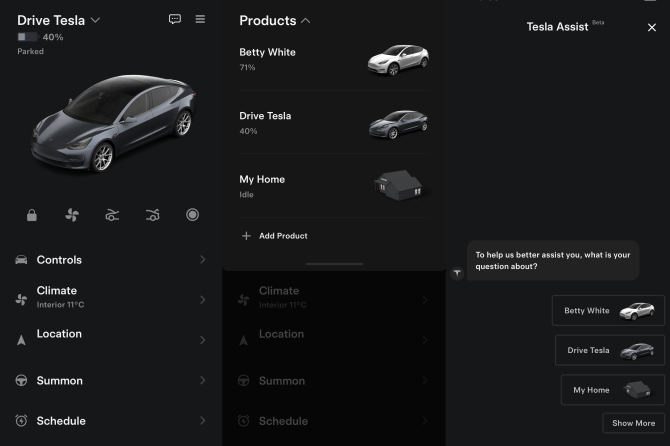This screenshot has width=670, height=446.
Task: Click the Show More button
Action: click(x=633, y=423)
